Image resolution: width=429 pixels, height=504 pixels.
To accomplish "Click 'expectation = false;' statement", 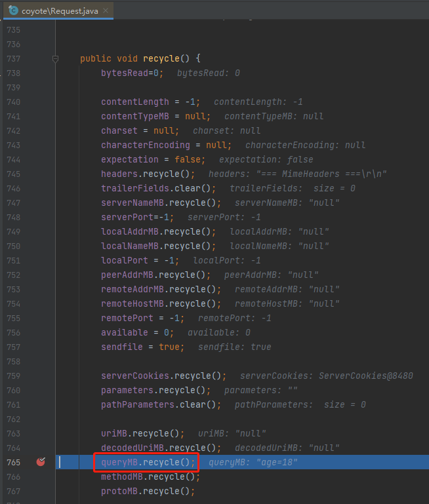I will coord(153,160).
